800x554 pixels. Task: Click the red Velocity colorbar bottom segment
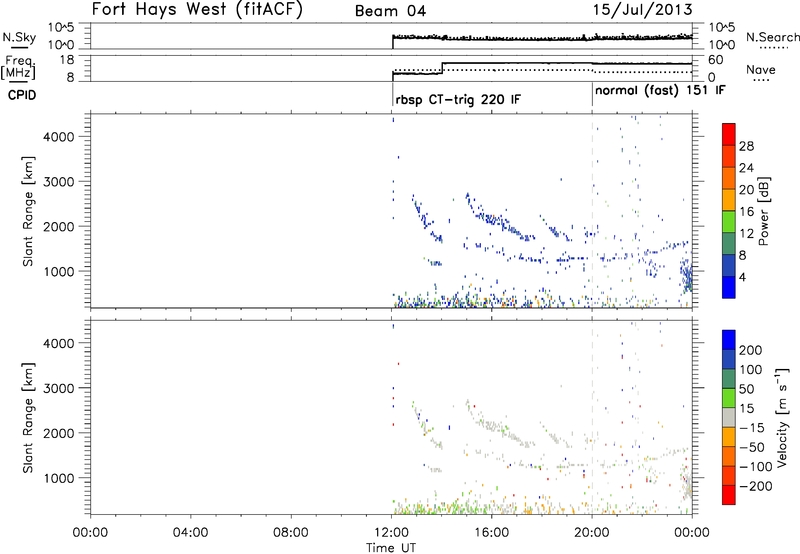729,495
